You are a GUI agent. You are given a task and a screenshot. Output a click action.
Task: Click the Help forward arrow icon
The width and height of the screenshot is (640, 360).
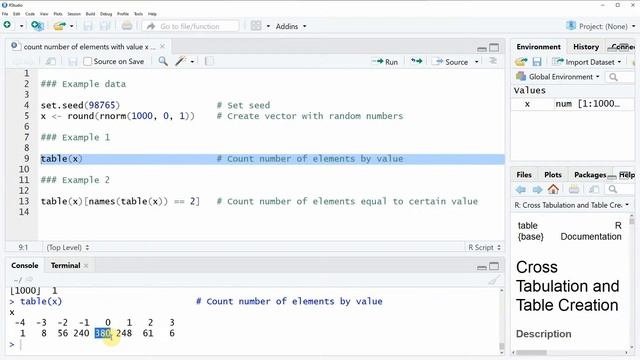tap(537, 189)
